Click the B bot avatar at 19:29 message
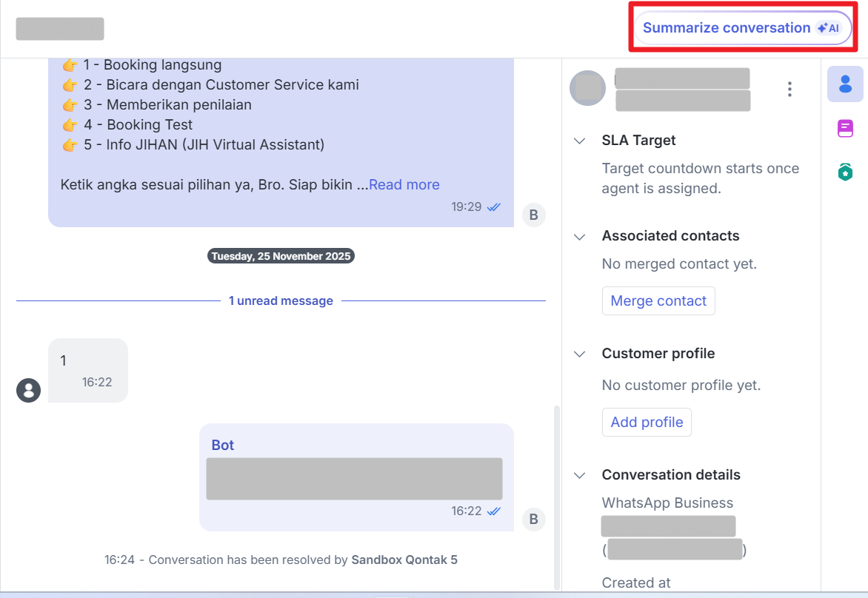The height and width of the screenshot is (598, 868). coord(533,215)
